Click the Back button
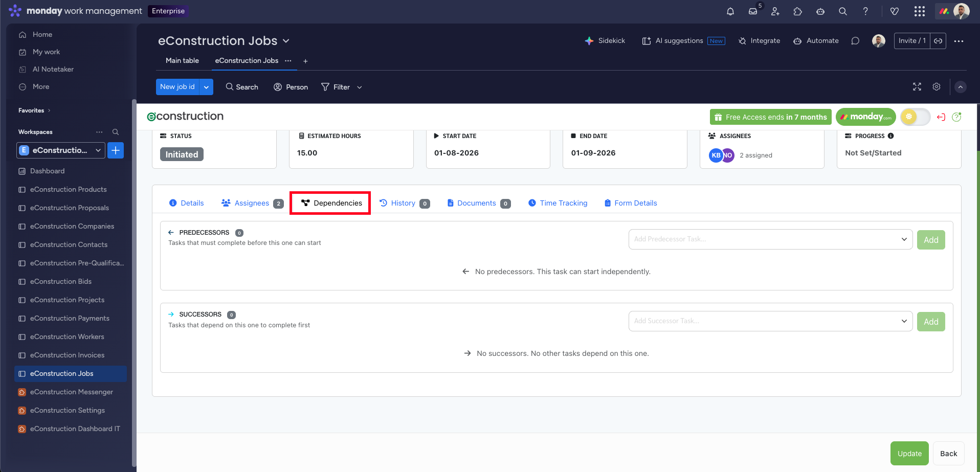 tap(948, 454)
